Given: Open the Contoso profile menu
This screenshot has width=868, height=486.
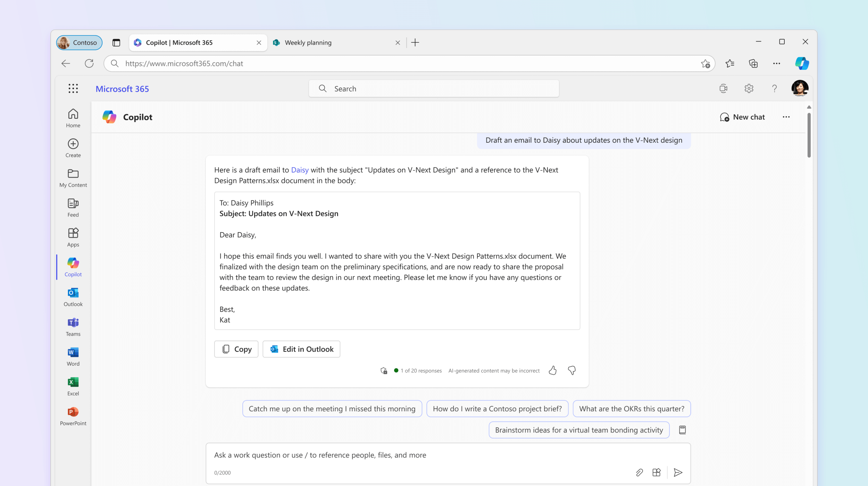Looking at the screenshot, I should 79,43.
